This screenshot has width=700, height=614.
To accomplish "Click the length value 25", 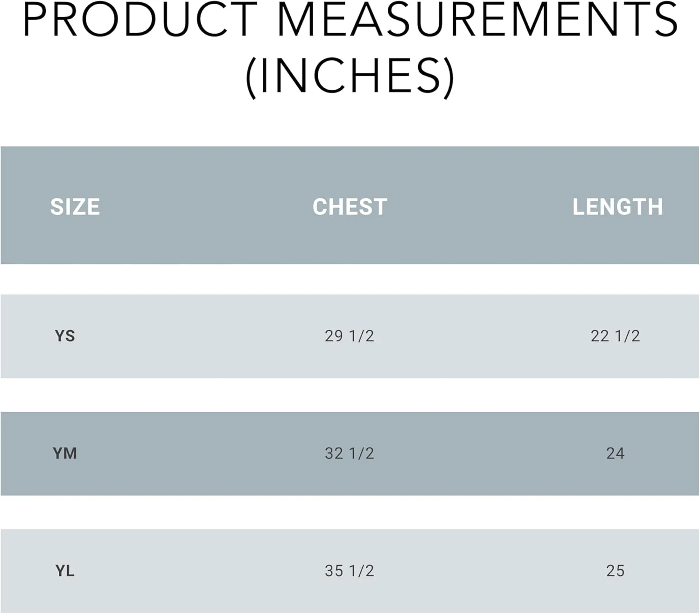I will point(615,571).
